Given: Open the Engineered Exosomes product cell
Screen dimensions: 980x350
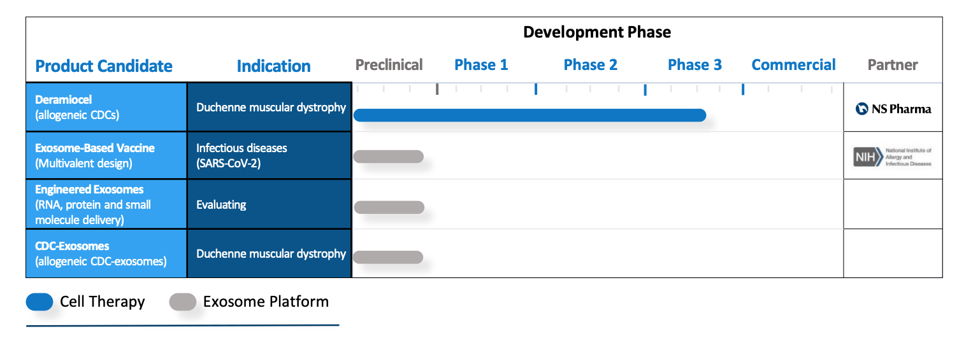Looking at the screenshot, I should [x=106, y=204].
